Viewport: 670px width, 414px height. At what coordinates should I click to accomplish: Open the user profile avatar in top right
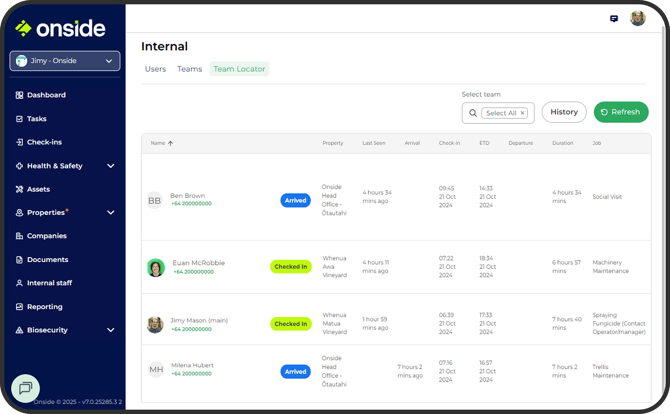click(638, 19)
